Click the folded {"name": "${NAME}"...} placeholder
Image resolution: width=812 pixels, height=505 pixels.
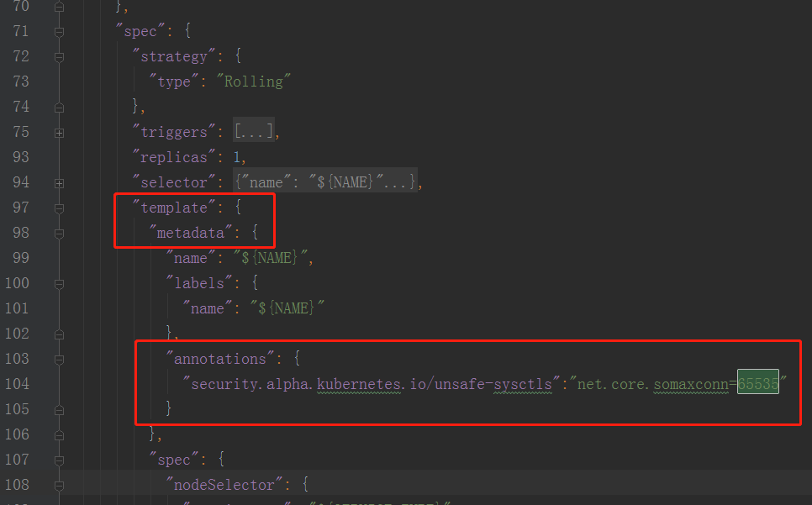click(x=325, y=181)
